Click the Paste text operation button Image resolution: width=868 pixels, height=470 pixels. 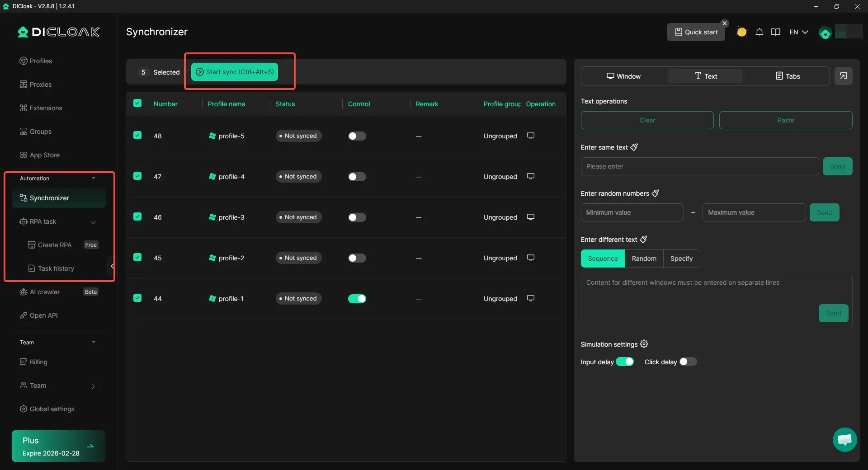[x=785, y=120]
